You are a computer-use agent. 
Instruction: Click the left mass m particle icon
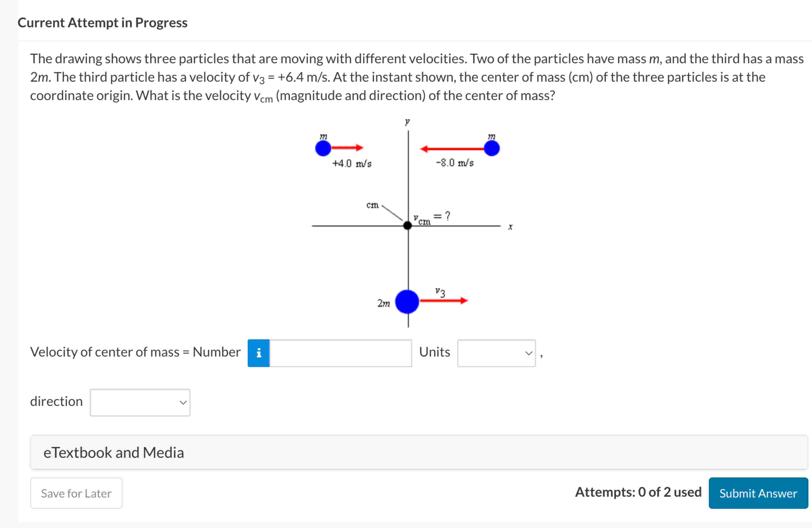click(x=323, y=148)
